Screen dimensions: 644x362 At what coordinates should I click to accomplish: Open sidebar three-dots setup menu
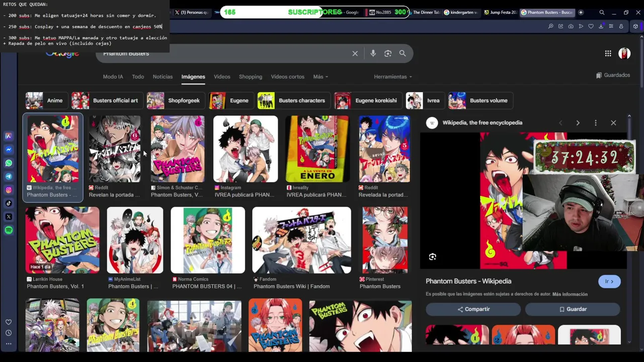[9, 344]
